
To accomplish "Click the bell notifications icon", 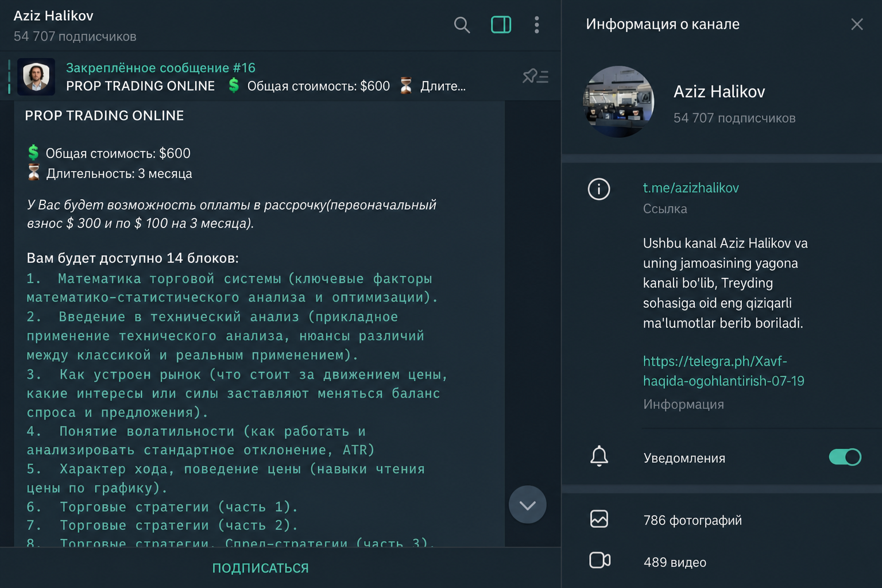I will (x=599, y=456).
